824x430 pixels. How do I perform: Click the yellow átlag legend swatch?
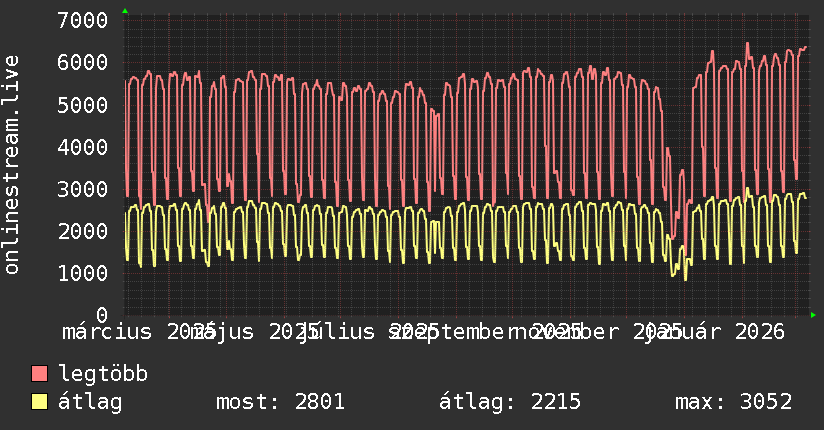pyautogui.click(x=39, y=402)
